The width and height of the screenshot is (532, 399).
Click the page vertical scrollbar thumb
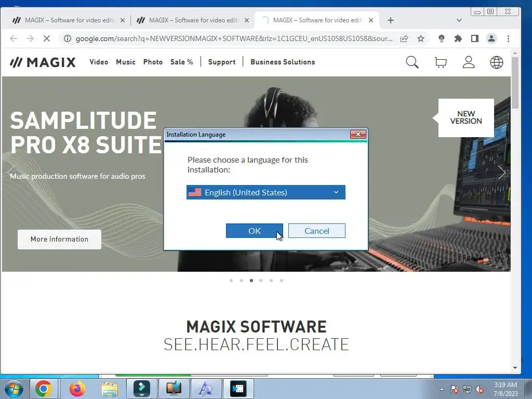(x=515, y=83)
